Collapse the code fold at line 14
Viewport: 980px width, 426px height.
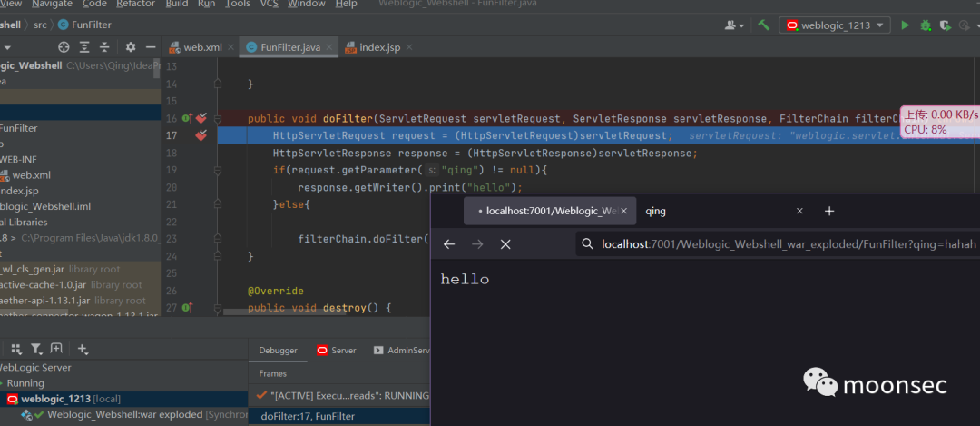(x=218, y=84)
